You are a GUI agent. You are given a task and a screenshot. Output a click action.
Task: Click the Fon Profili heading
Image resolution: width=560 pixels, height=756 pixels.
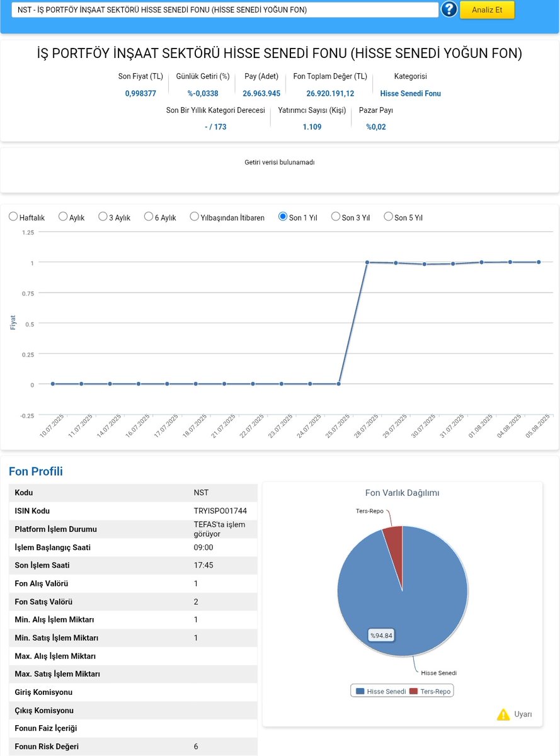tap(36, 471)
